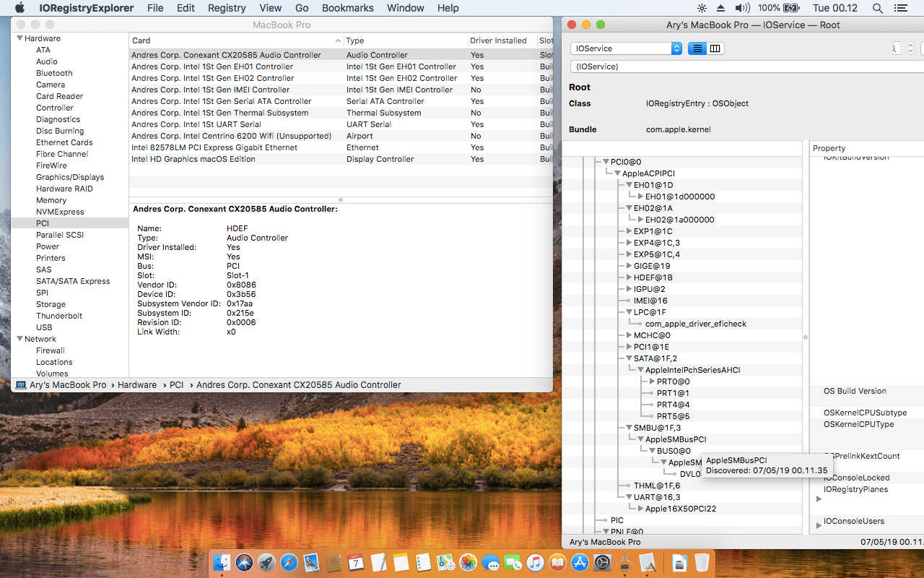Open System Preferences gear in Dock

602,563
